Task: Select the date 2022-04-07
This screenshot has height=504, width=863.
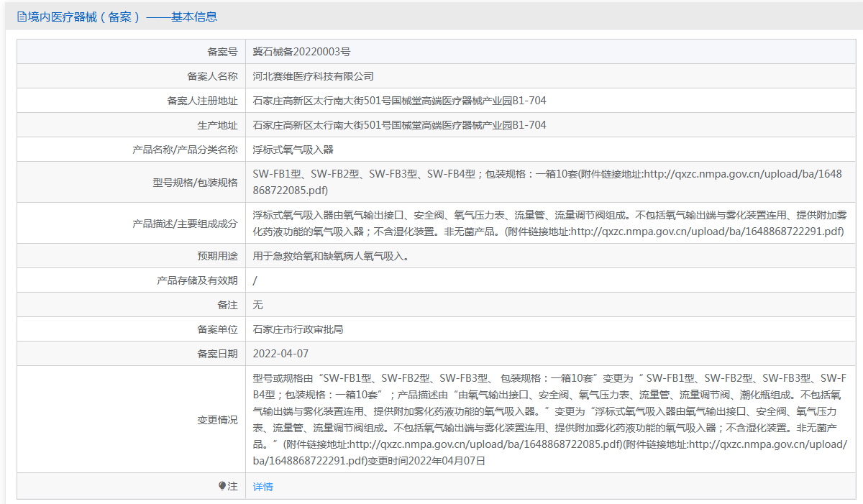Action: click(280, 354)
